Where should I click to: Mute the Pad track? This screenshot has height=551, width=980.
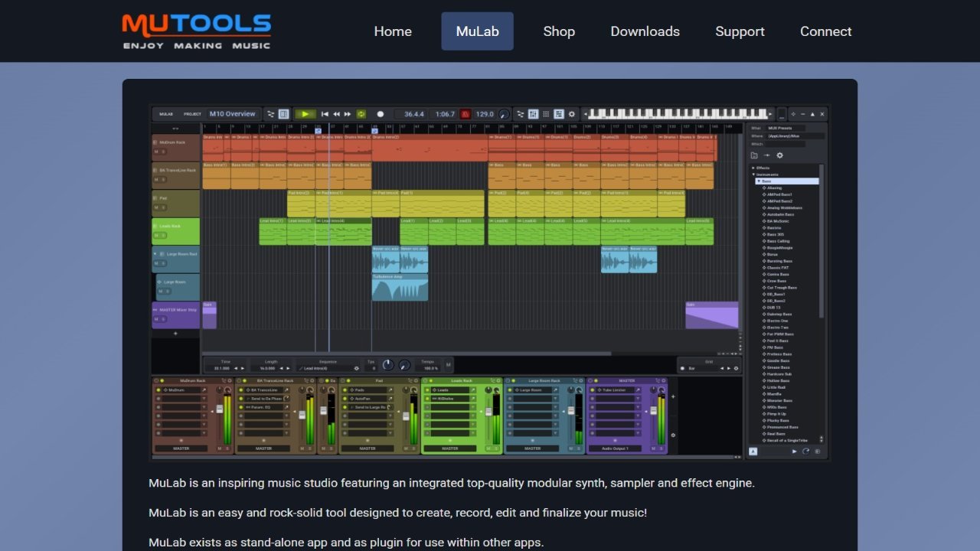point(156,207)
